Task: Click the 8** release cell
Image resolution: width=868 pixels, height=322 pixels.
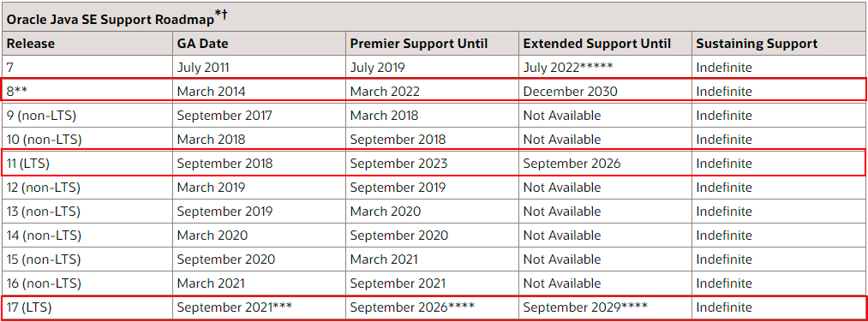Action: point(87,92)
